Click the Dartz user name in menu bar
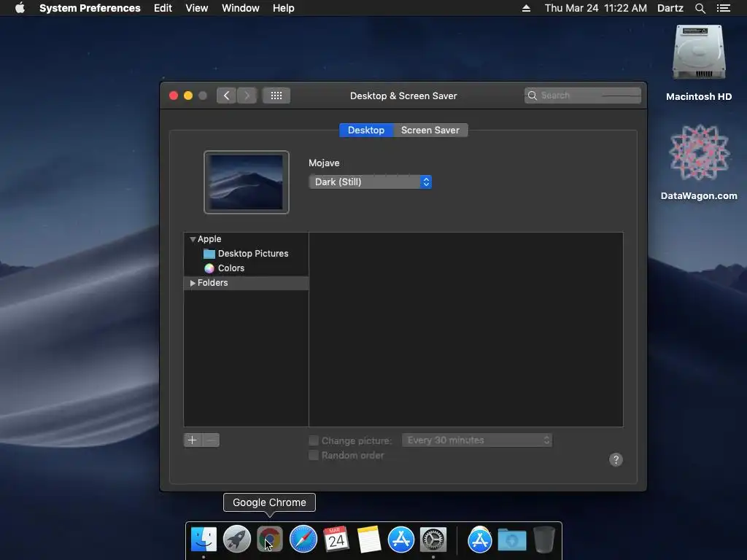This screenshot has height=560, width=747. point(670,8)
